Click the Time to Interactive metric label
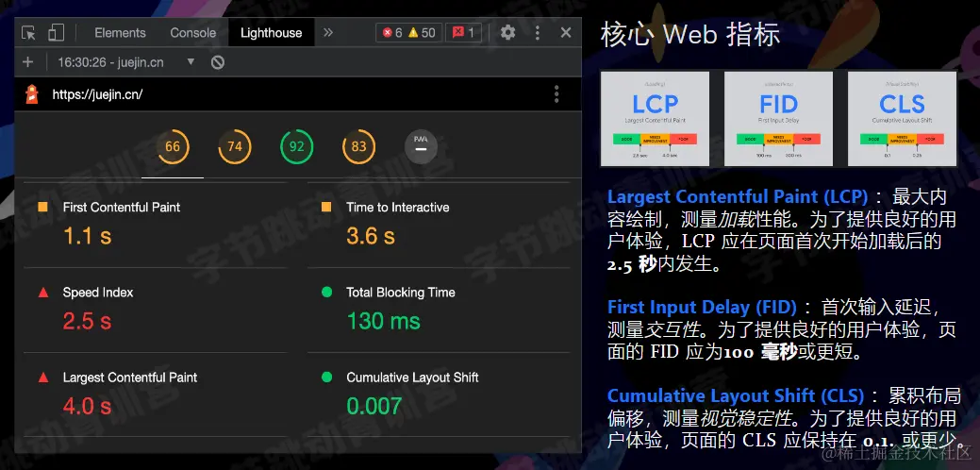Viewport: 980px width, 470px height. [x=397, y=207]
